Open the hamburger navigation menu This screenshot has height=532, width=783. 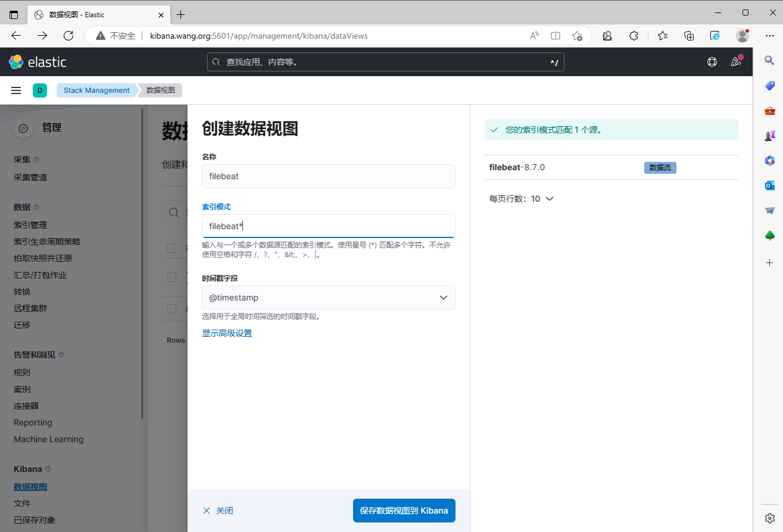(x=17, y=90)
